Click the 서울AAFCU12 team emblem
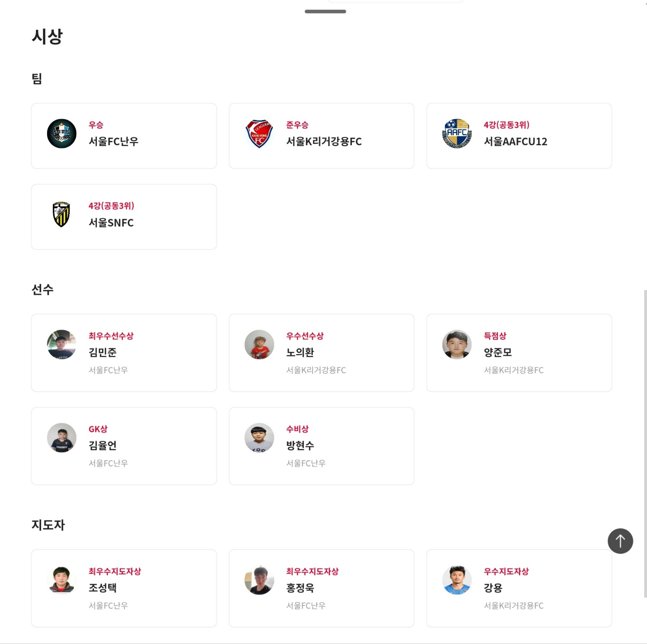647x644 pixels. pyautogui.click(x=457, y=133)
